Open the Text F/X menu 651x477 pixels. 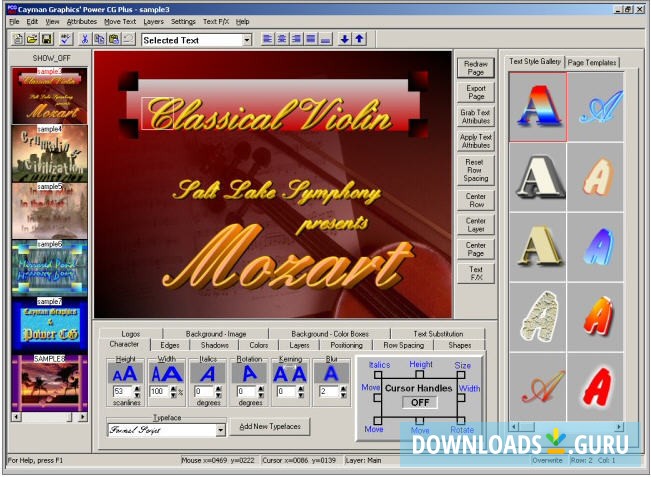[216, 22]
